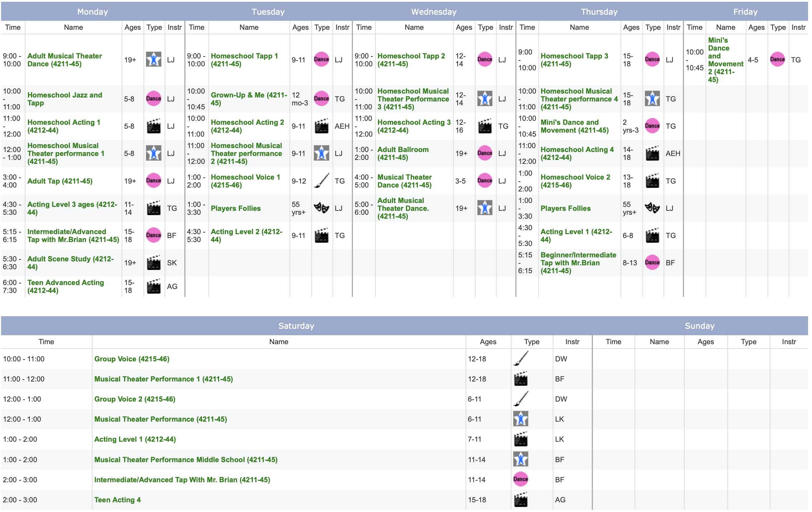Click the Tuesday day header
This screenshot has height=512, width=812.
(x=268, y=12)
